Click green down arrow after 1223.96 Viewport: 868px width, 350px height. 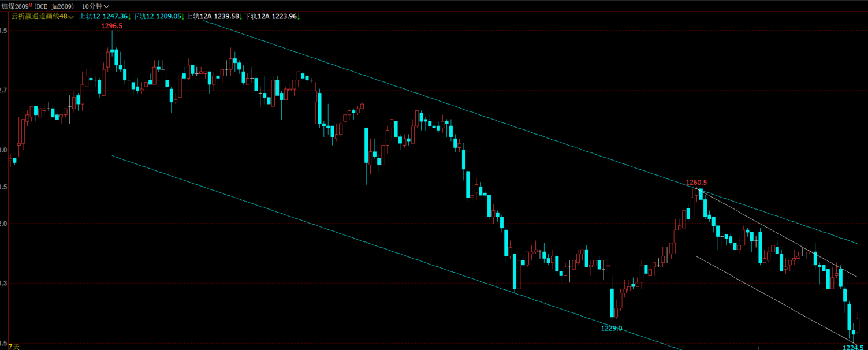[299, 17]
